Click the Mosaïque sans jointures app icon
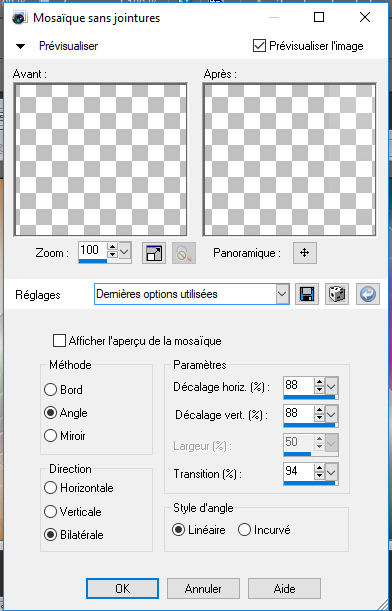The height and width of the screenshot is (611, 392). point(19,18)
